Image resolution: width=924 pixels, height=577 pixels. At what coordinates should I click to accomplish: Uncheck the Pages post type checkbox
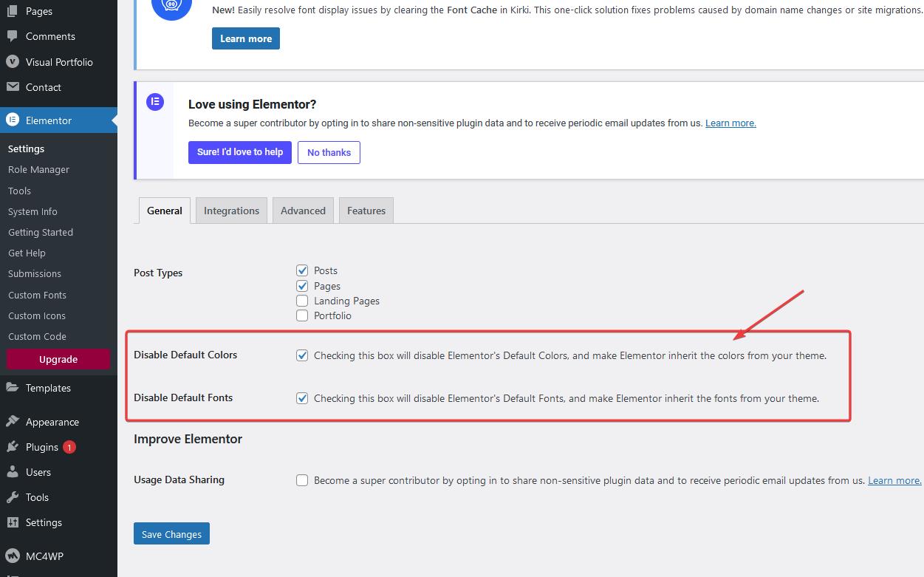pos(302,286)
